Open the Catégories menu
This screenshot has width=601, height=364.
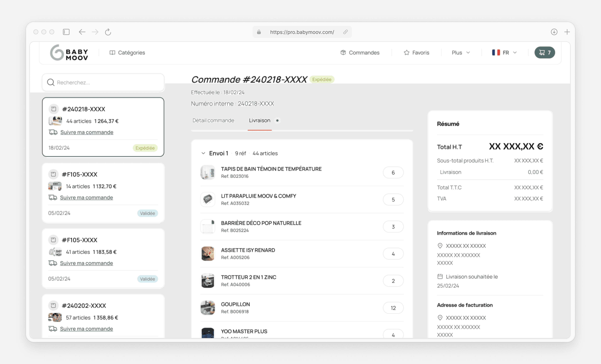[127, 53]
